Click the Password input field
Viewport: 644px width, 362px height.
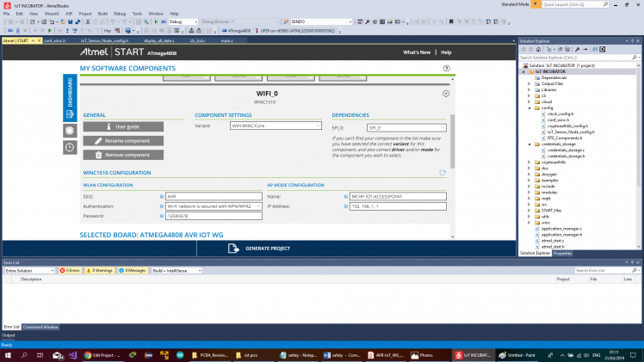click(x=209, y=217)
